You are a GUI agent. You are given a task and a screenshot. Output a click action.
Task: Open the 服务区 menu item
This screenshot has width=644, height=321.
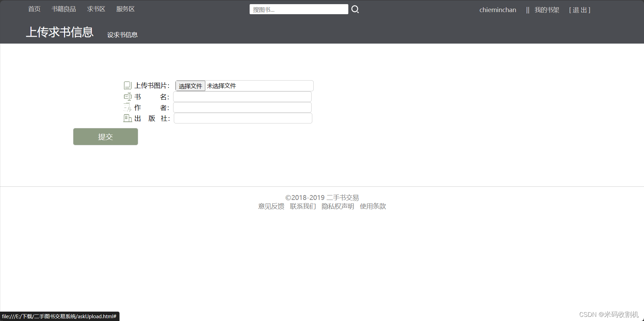[x=125, y=9]
